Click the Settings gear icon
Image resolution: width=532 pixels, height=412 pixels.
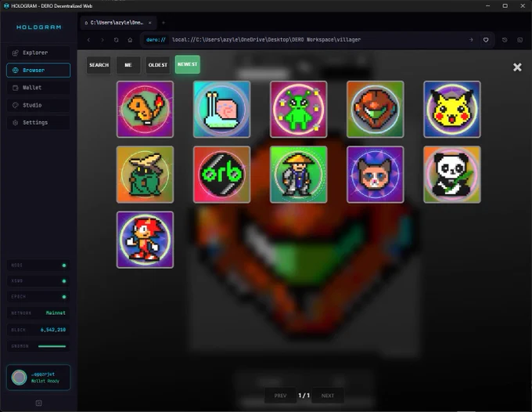pos(16,122)
